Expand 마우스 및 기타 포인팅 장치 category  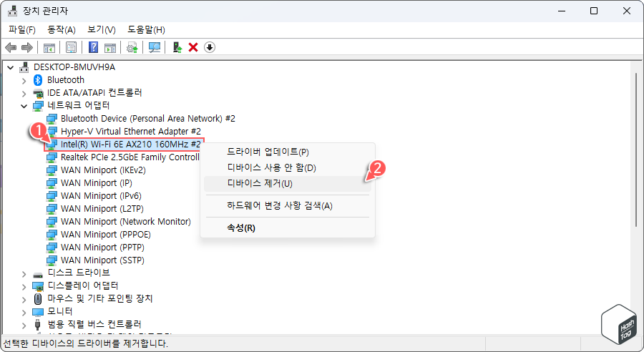(24, 299)
